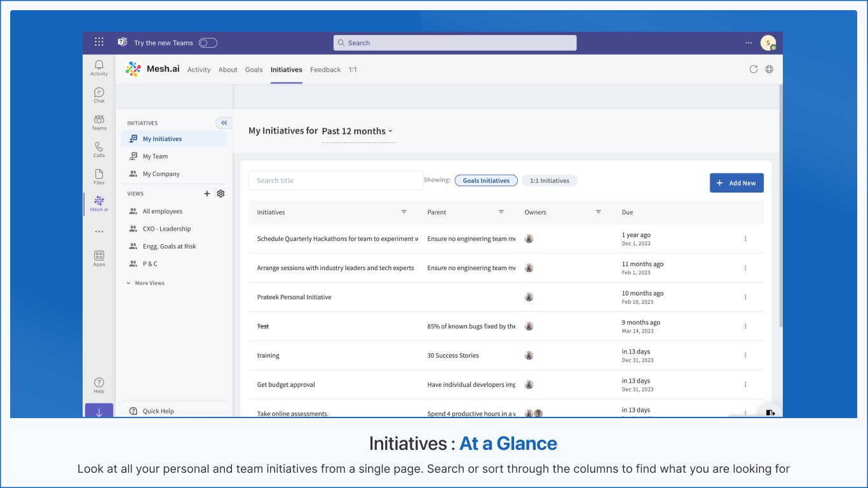
Task: Open Activity in the Teams rail
Action: (x=99, y=68)
